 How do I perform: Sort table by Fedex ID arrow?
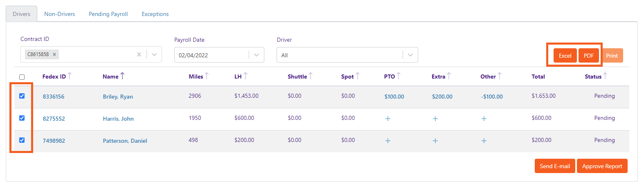click(x=70, y=76)
